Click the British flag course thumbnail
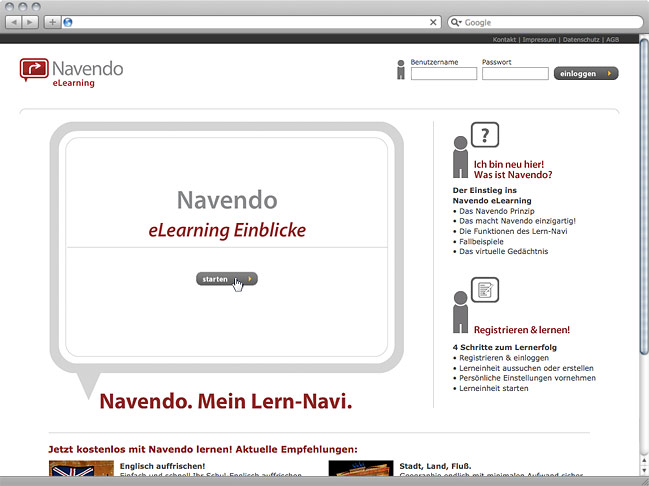 [81, 468]
